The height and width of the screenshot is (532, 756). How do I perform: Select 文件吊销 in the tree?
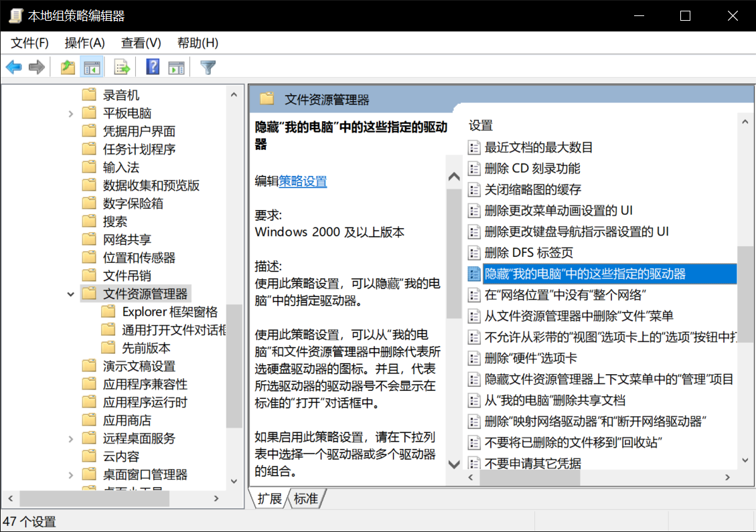[x=127, y=276]
